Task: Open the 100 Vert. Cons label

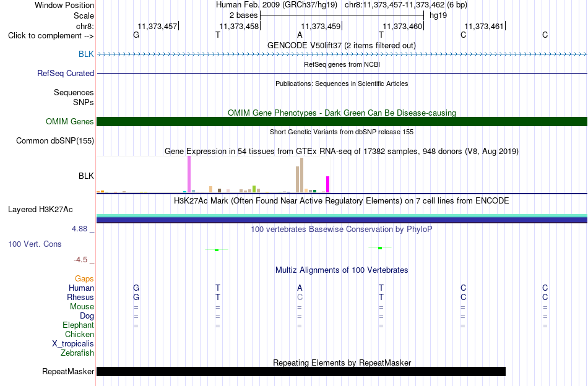Action: 35,244
